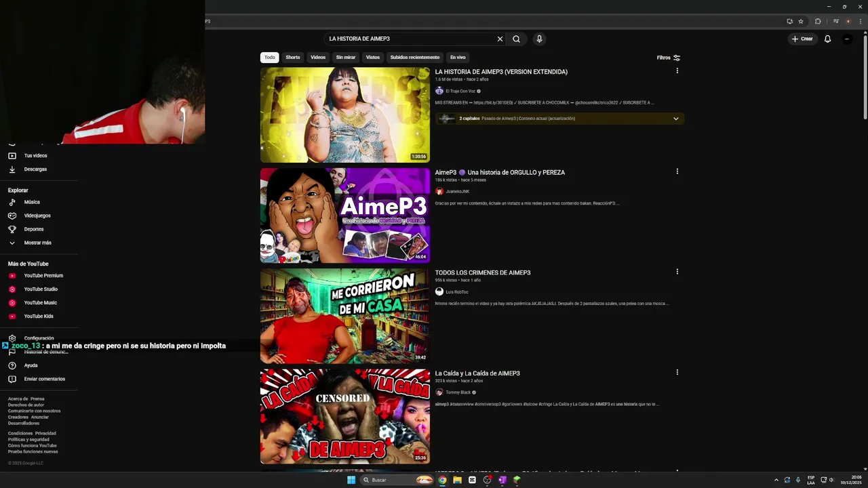This screenshot has height=488, width=868.
Task: Expand the Mostrar más sidebar section
Action: [37, 243]
